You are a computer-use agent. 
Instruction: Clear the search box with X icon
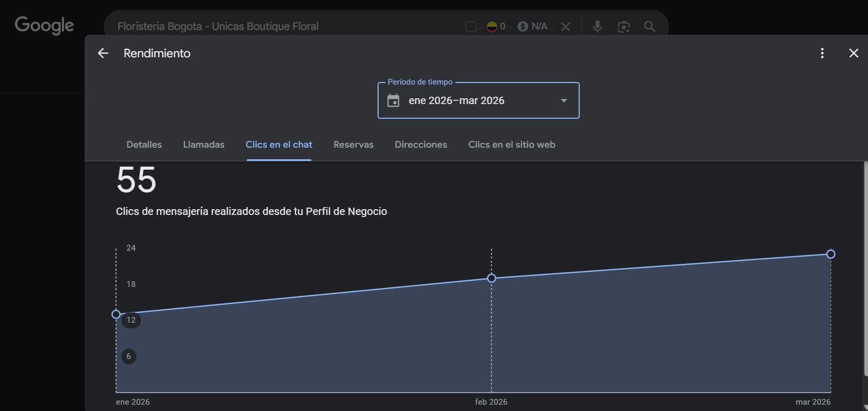click(x=566, y=26)
